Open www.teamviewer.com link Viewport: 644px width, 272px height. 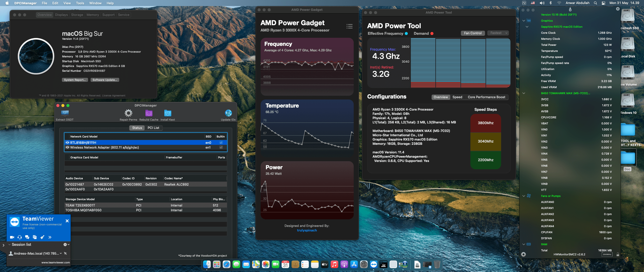[x=56, y=262]
